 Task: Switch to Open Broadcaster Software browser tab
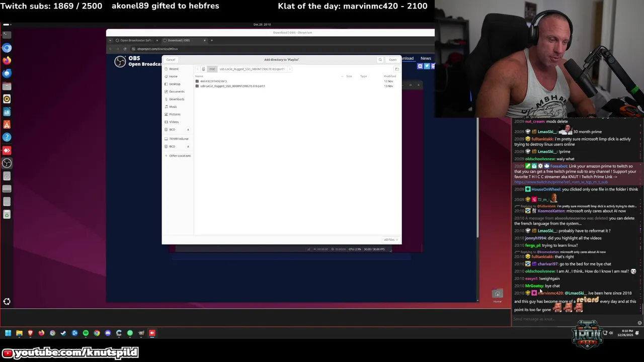click(136, 40)
